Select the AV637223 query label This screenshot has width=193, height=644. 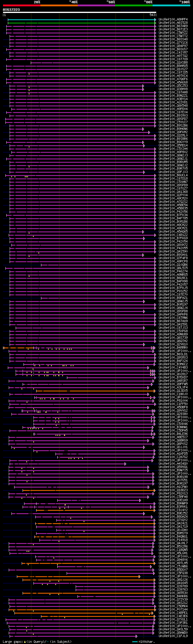coord(11,10)
